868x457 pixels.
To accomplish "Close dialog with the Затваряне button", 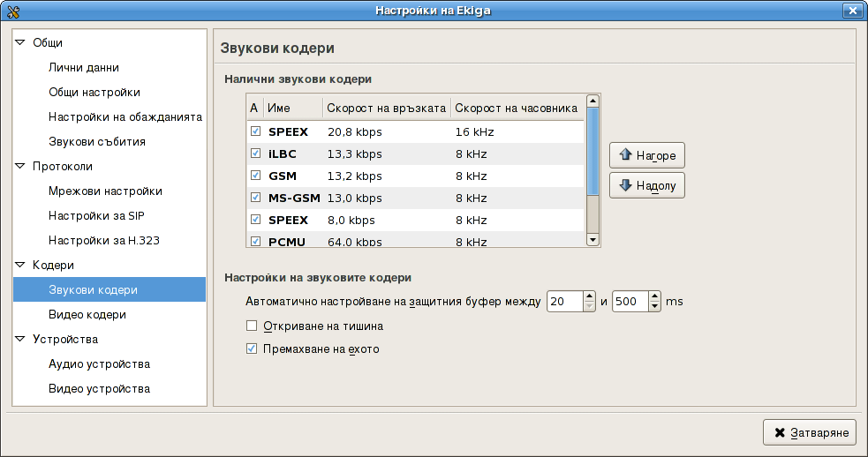I will click(810, 432).
